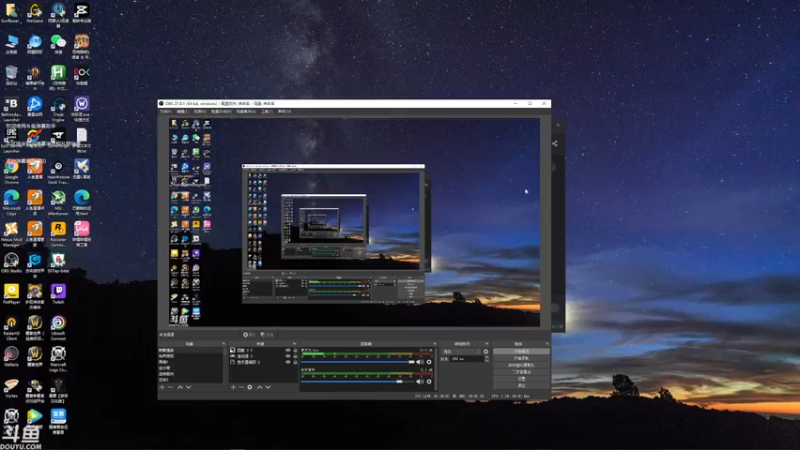Mute the second mixer channel speaker icon
800x450 pixels.
coord(420,381)
